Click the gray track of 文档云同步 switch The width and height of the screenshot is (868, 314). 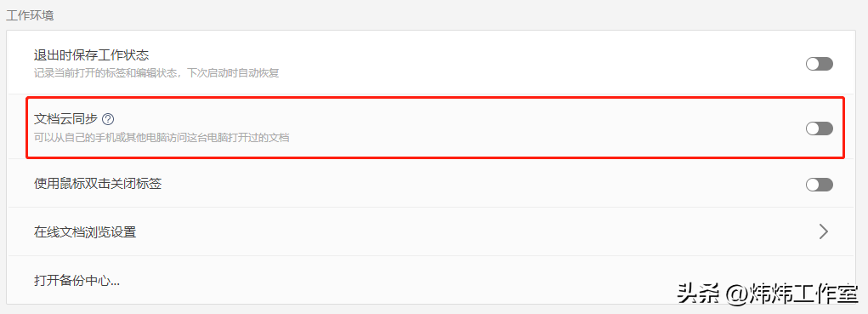(x=826, y=128)
